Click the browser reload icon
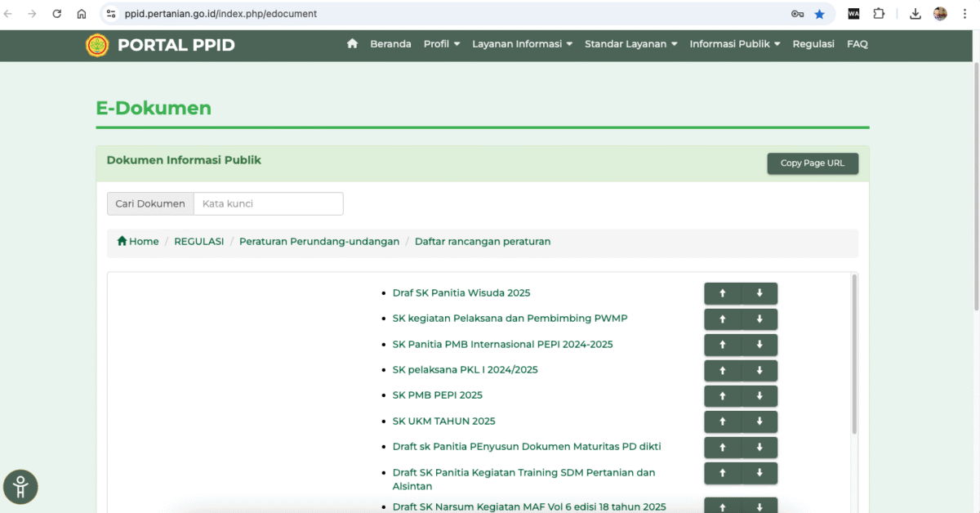This screenshot has width=980, height=513. (x=56, y=14)
